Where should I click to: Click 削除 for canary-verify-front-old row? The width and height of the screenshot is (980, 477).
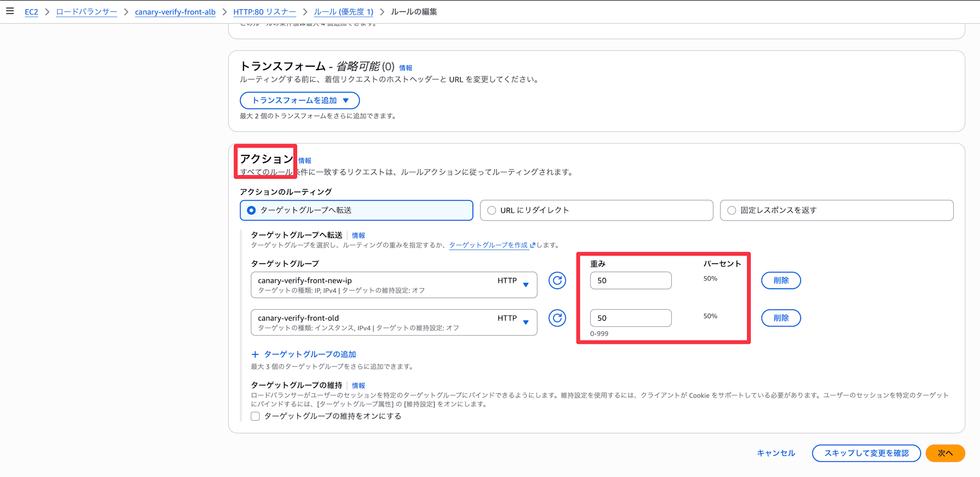[781, 318]
